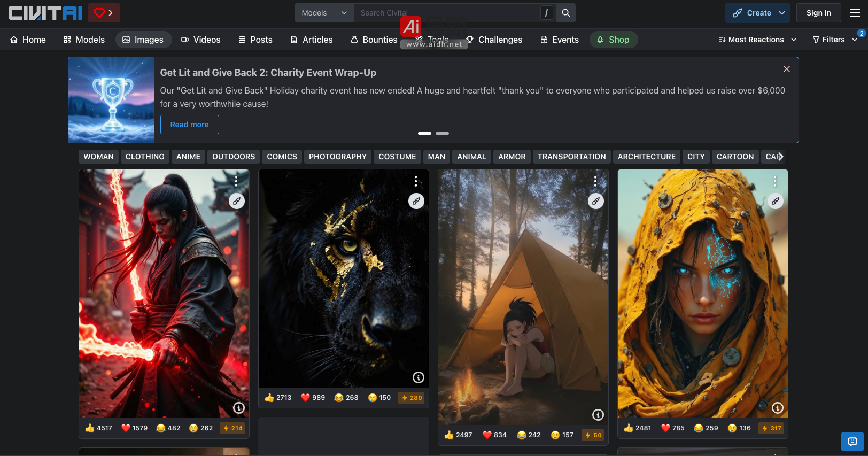Click remix icon on black panther image

(416, 201)
